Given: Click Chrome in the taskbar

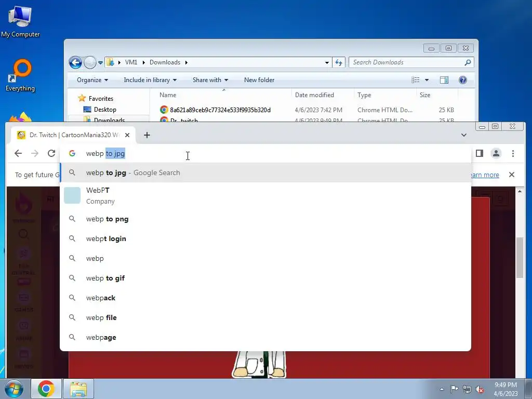Looking at the screenshot, I should coord(46,389).
